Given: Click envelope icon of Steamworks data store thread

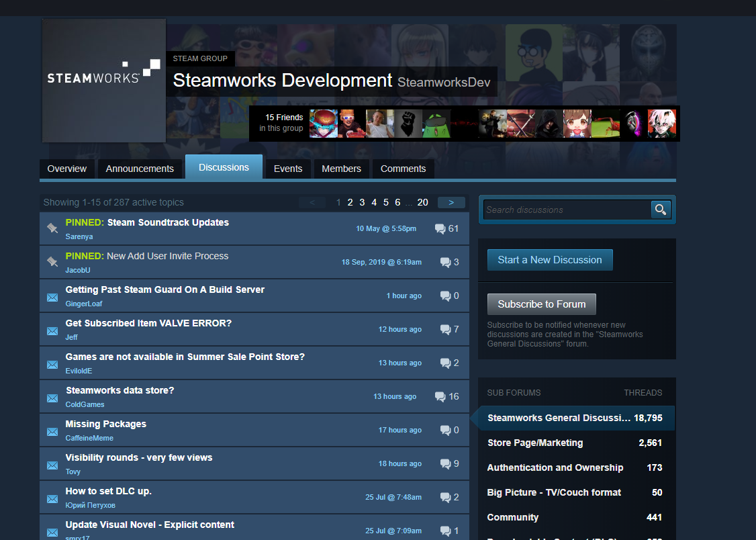Looking at the screenshot, I should 52,398.
